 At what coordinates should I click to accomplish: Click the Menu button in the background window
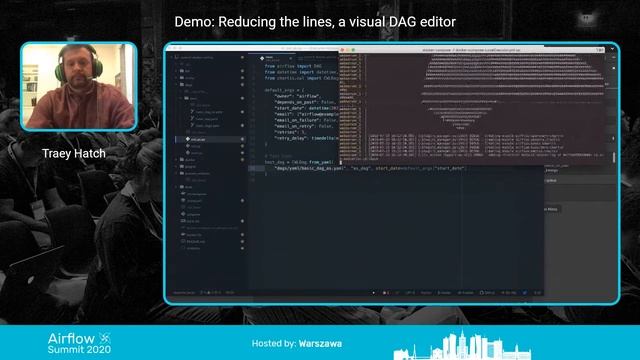click(x=552, y=209)
